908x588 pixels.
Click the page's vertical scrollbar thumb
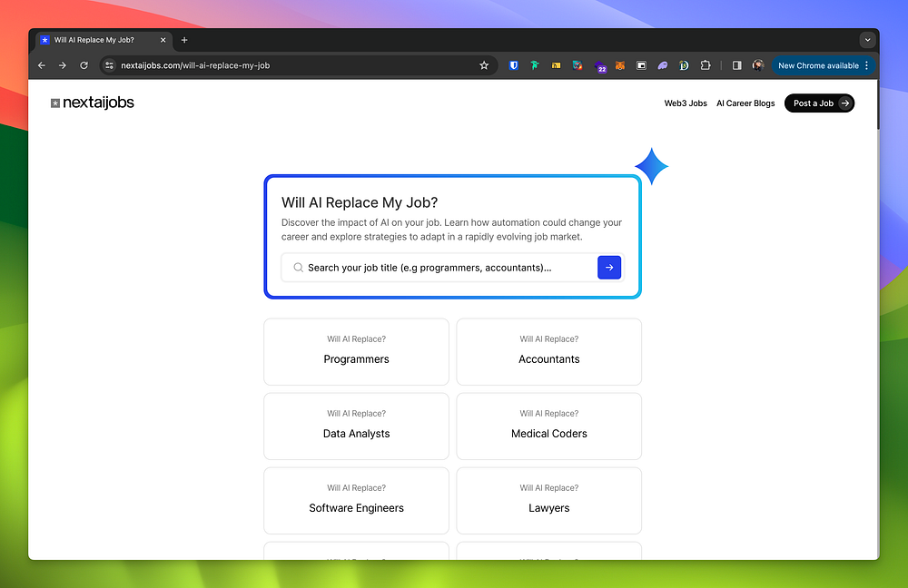(877, 104)
